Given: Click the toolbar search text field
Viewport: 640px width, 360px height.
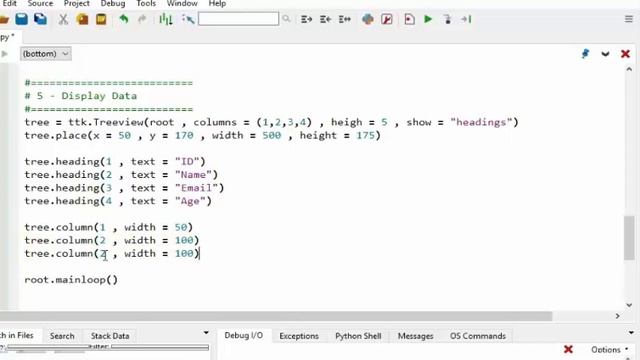Looking at the screenshot, I should (x=238, y=19).
